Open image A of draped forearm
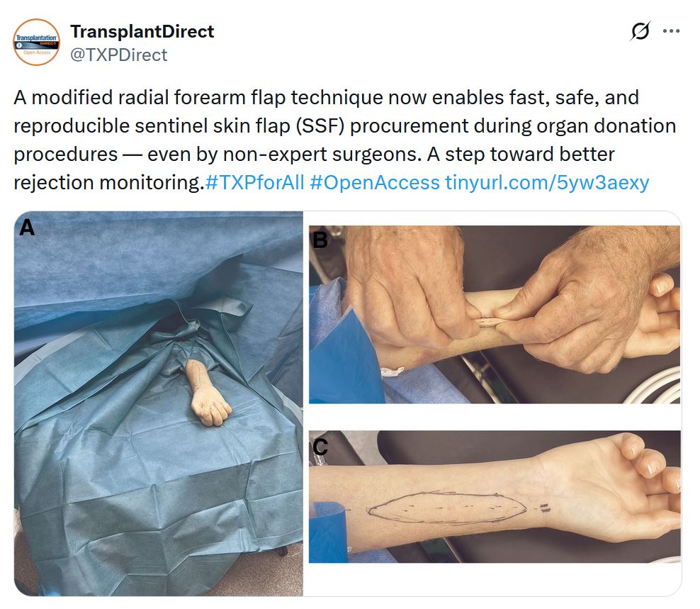Screen dimensions: 700x609 pyautogui.click(x=159, y=403)
